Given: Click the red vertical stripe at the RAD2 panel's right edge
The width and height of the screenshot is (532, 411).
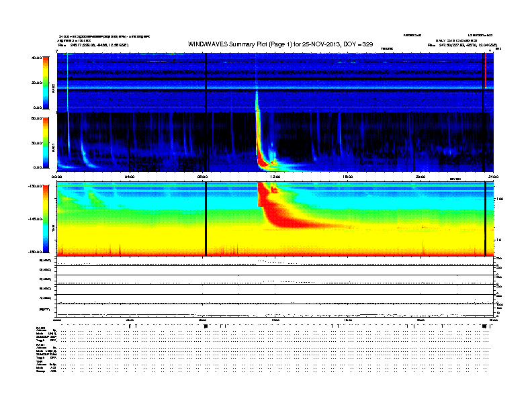Looking at the screenshot, I should point(486,71).
